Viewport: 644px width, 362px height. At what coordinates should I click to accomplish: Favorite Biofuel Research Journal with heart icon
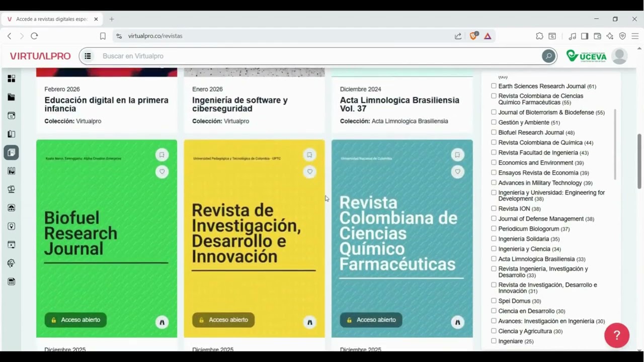162,171
